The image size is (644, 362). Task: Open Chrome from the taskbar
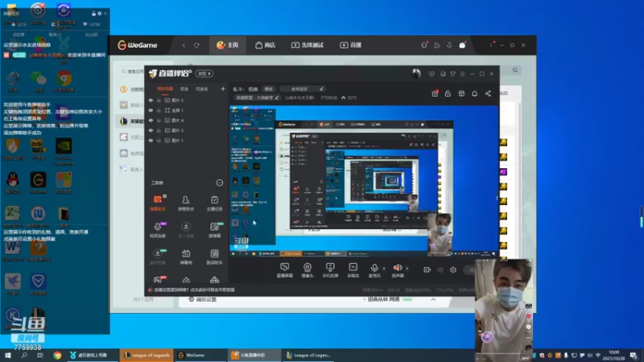coord(57,355)
